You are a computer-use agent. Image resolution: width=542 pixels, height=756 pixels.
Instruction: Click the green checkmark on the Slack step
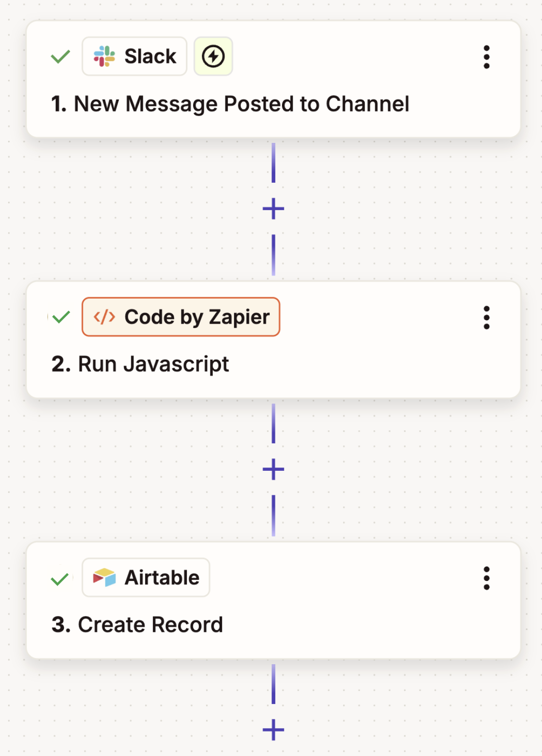60,56
